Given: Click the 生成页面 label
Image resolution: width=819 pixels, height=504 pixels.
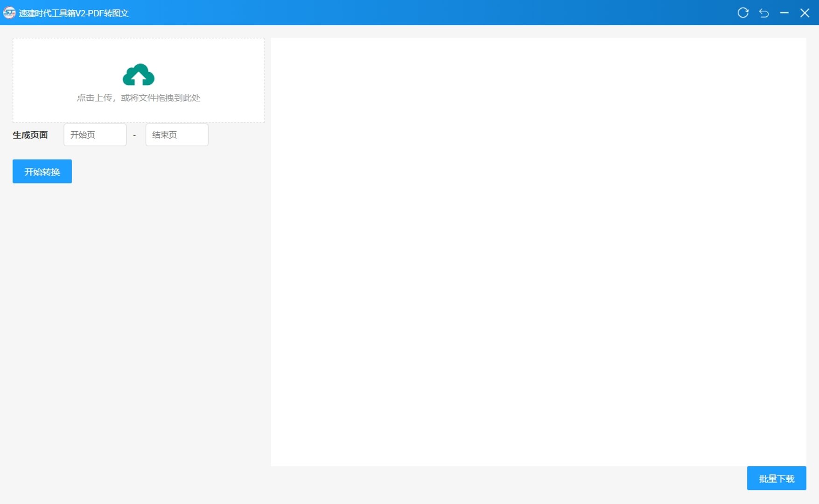Looking at the screenshot, I should pos(30,135).
